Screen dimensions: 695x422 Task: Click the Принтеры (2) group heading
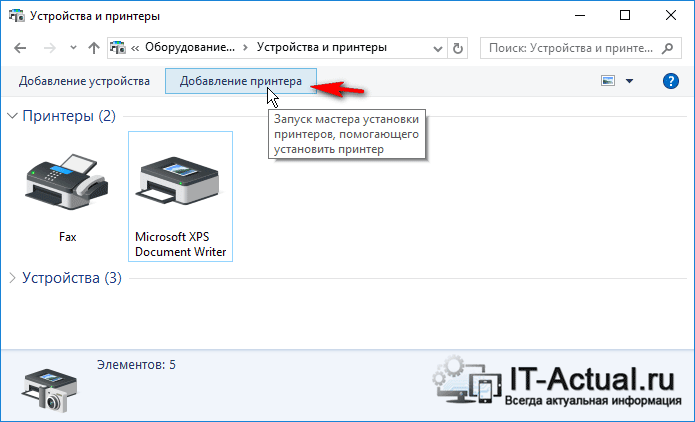tap(69, 116)
